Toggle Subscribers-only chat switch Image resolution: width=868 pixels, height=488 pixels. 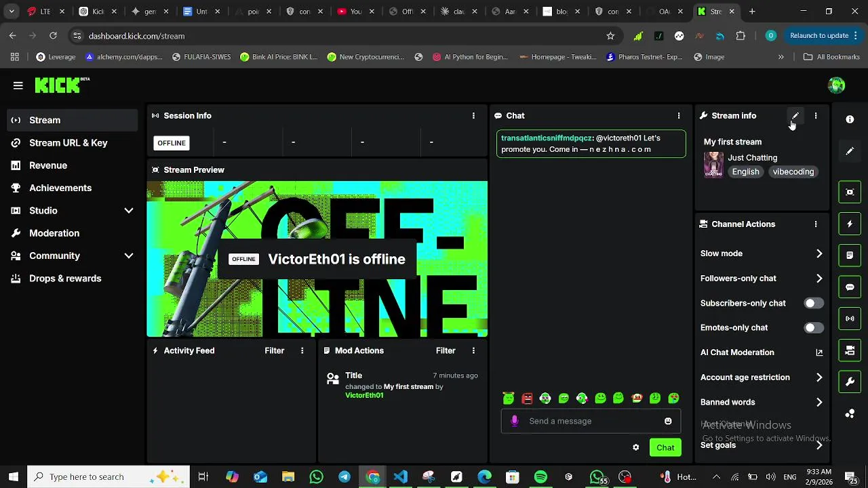814,304
